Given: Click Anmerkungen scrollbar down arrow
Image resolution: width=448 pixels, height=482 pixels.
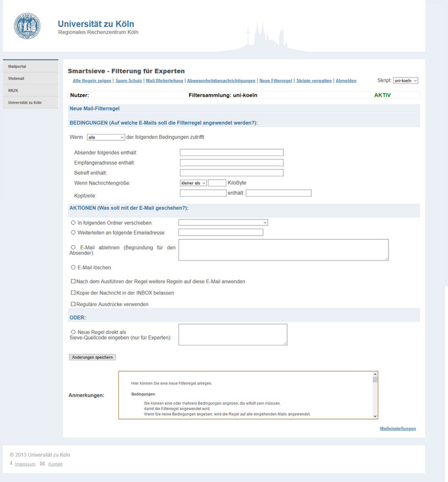Looking at the screenshot, I should click(x=375, y=416).
